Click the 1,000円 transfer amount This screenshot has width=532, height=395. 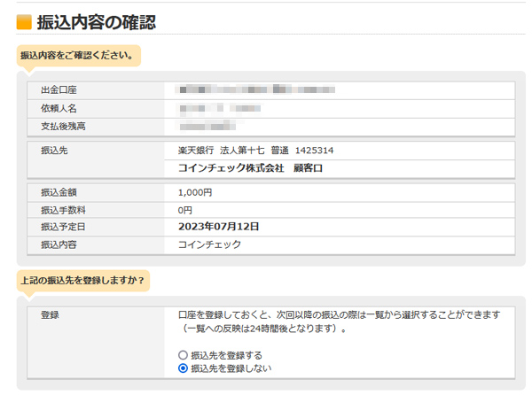coord(195,192)
